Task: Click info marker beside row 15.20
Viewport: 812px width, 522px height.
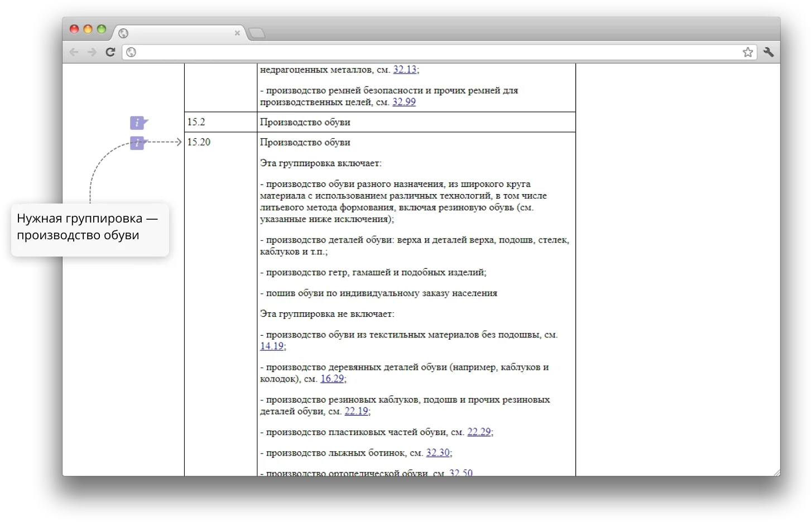Action: [137, 143]
